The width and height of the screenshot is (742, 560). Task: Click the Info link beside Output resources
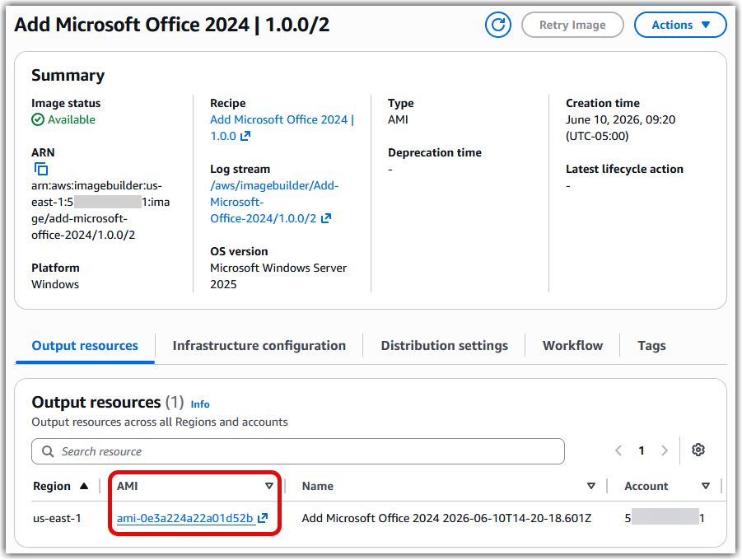(x=199, y=404)
